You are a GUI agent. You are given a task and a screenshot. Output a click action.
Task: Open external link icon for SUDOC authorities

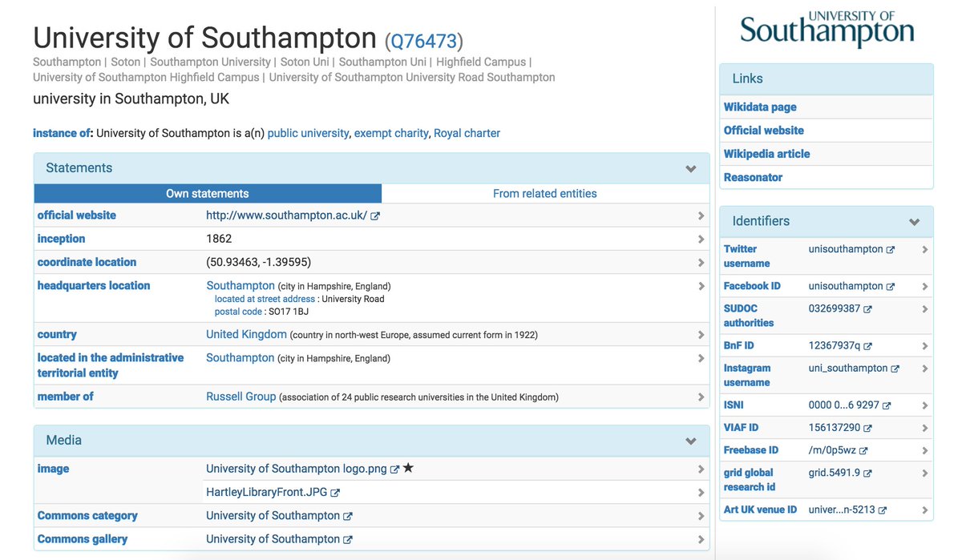pos(867,309)
